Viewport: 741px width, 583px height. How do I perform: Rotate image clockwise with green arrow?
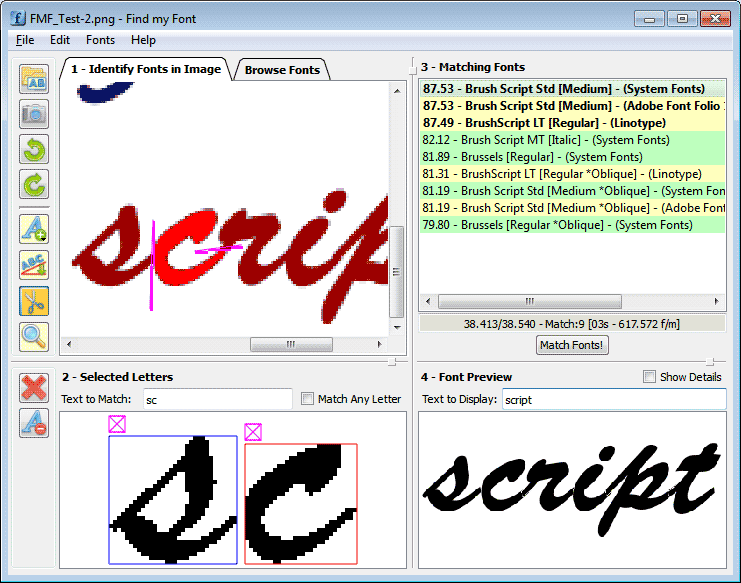(x=34, y=184)
